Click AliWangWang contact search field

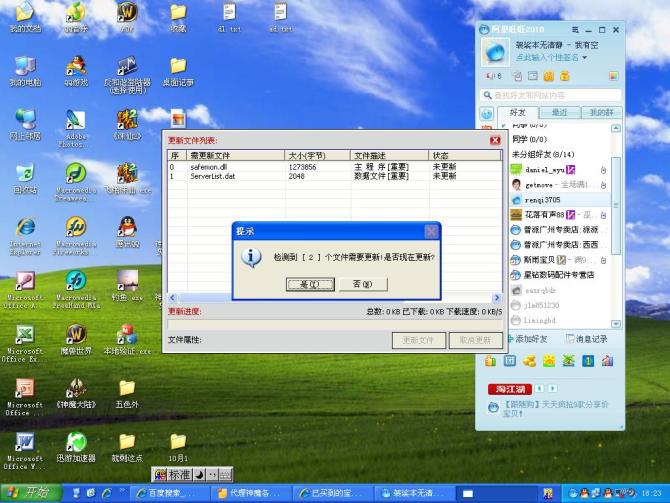(551, 95)
